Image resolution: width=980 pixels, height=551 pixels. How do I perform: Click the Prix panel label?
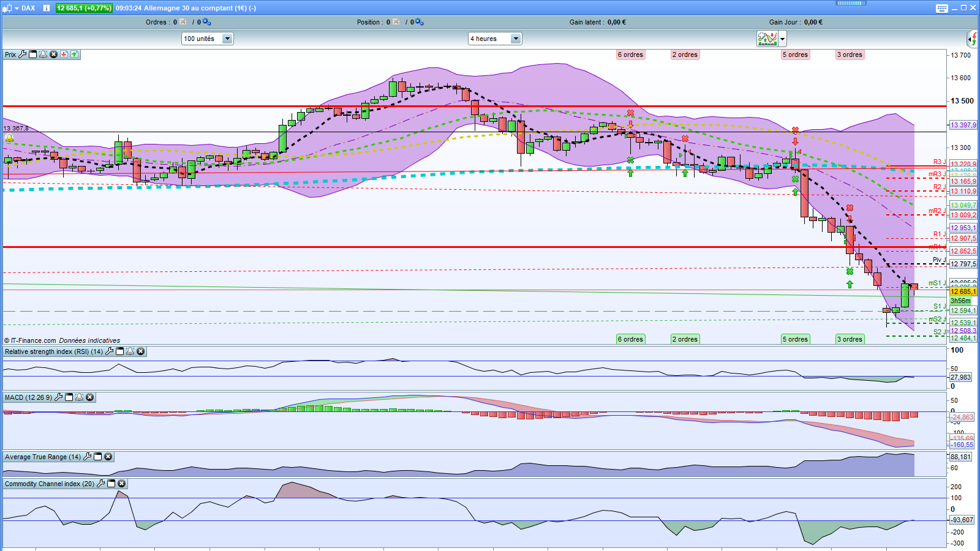pyautogui.click(x=10, y=54)
